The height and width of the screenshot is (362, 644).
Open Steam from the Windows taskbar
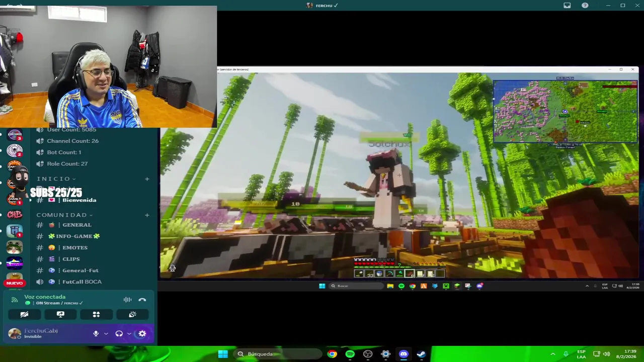pos(421,354)
